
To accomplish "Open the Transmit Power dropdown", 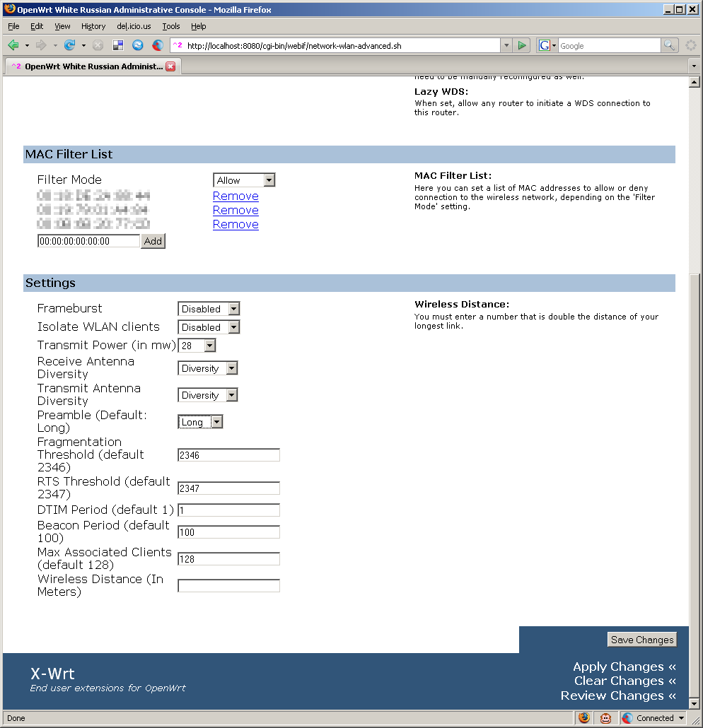I will tap(197, 346).
